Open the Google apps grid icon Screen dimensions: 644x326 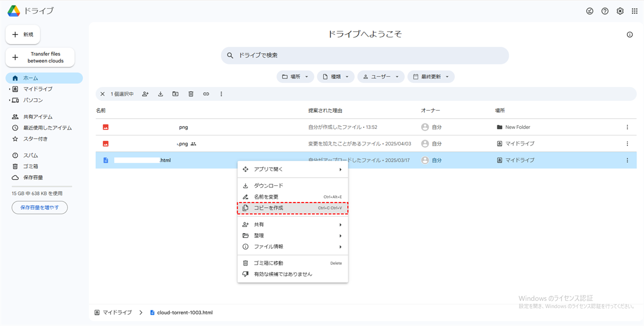tap(635, 11)
